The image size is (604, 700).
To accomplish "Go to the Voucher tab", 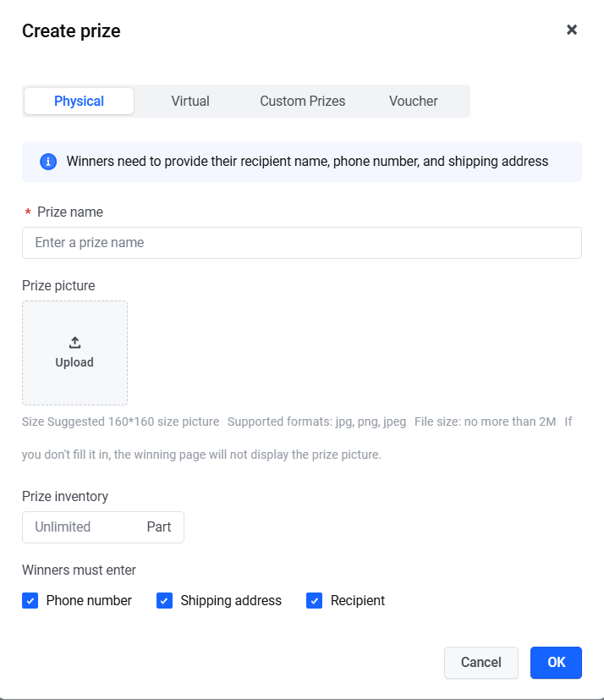I will (413, 101).
